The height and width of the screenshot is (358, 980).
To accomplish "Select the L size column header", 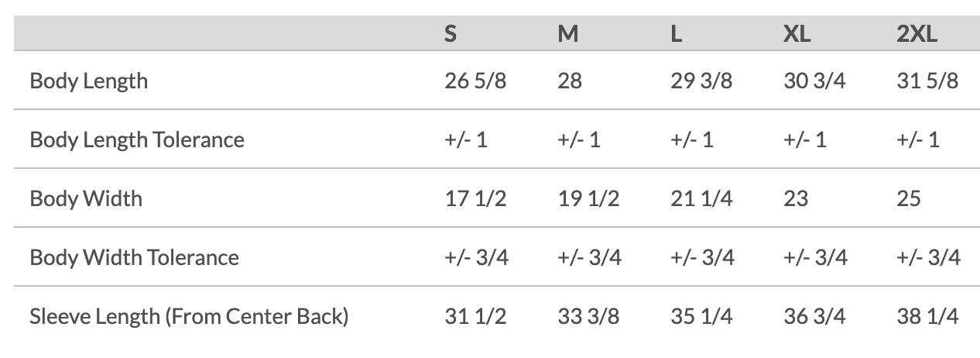I will pyautogui.click(x=676, y=36).
